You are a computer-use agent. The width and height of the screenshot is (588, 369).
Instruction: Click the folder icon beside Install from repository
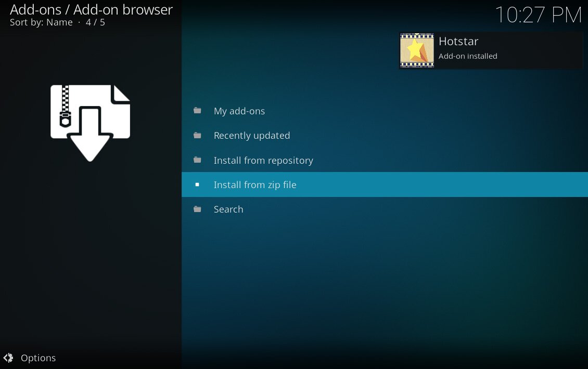click(197, 160)
